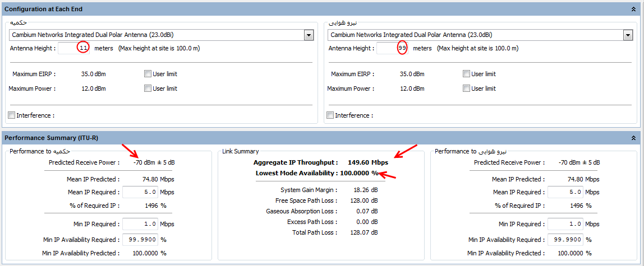The width and height of the screenshot is (644, 266).
Task: Enable Maximum EIRP User limit for حکمیه
Action: click(148, 74)
